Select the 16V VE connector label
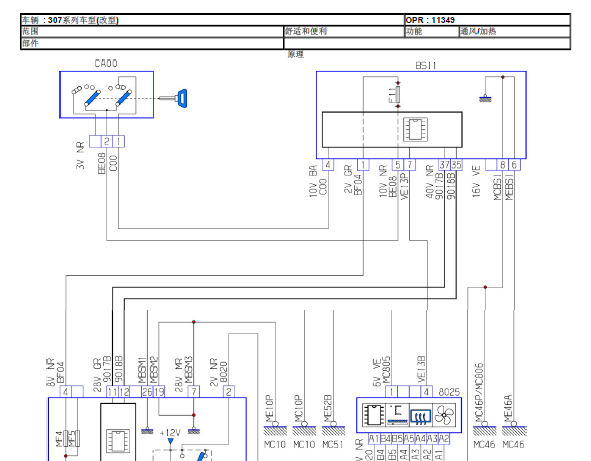 pos(476,182)
